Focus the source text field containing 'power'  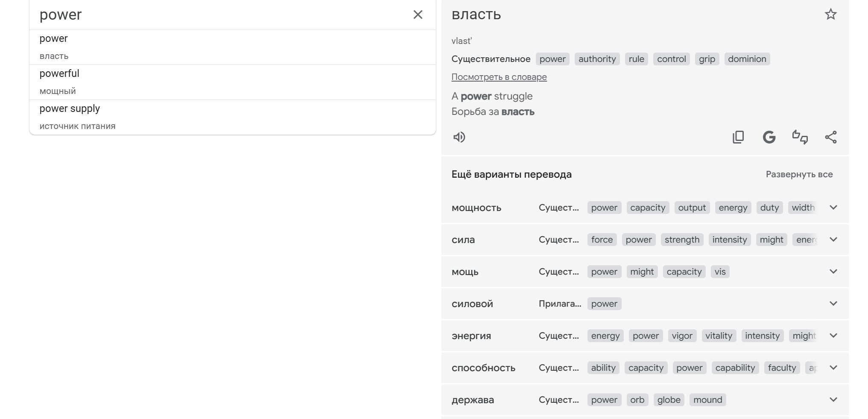click(x=213, y=15)
